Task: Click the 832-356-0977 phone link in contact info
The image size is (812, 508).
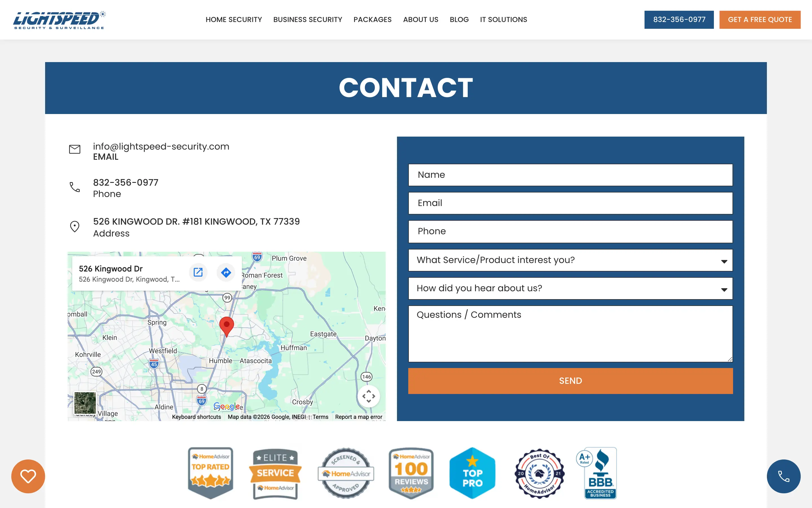Action: (125, 182)
